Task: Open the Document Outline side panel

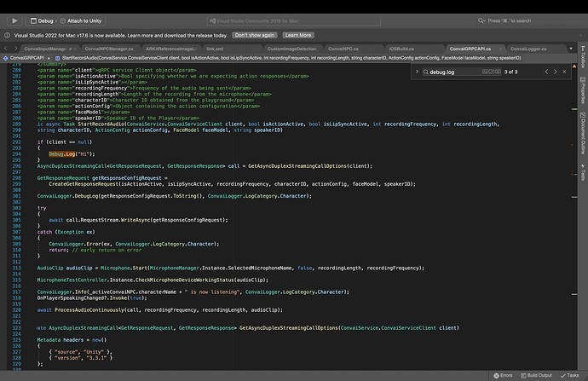Action: coord(583,133)
